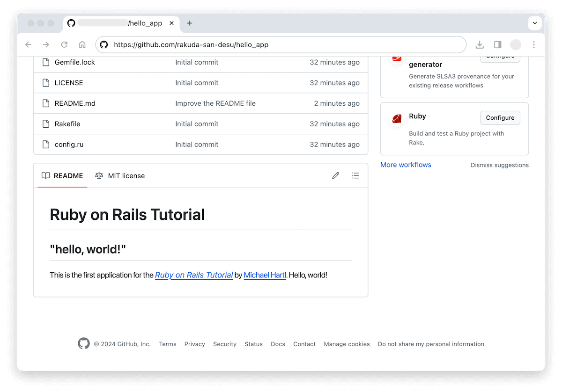562x392 pixels.
Task: Open the three-dot browser menu
Action: point(534,45)
